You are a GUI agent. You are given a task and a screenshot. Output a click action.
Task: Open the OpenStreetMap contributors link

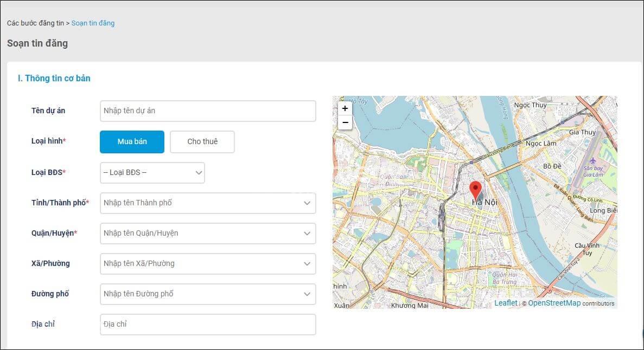click(554, 303)
